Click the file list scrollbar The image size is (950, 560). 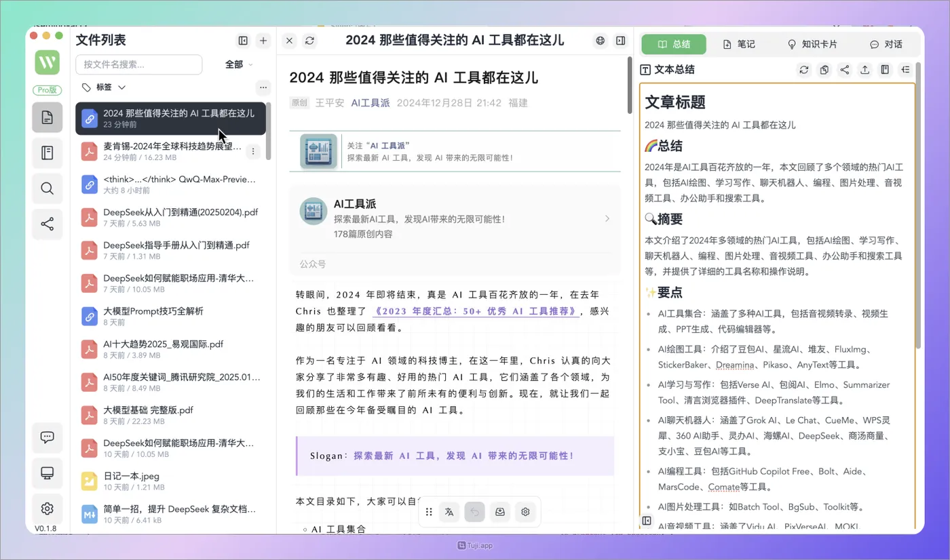pyautogui.click(x=269, y=131)
